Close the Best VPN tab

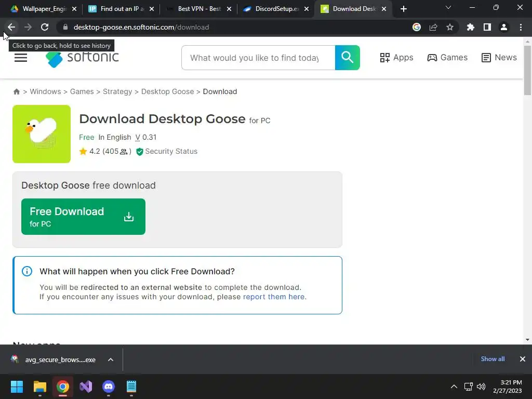click(x=229, y=9)
